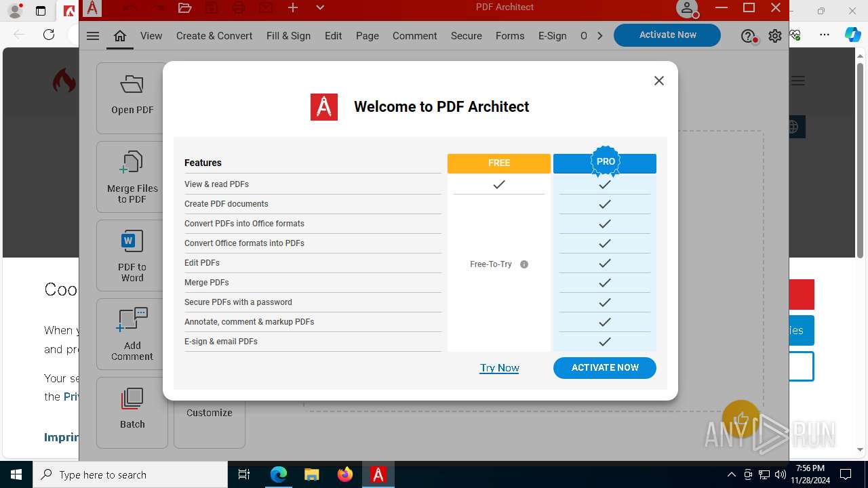Screen dimensions: 868x488
Task: Open the Edge Copilot icon
Action: 852,35
